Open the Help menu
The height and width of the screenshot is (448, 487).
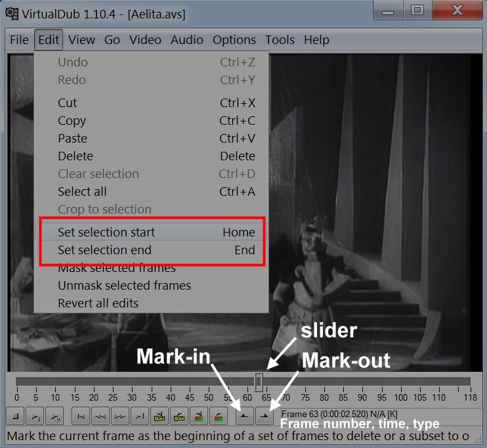click(x=316, y=40)
